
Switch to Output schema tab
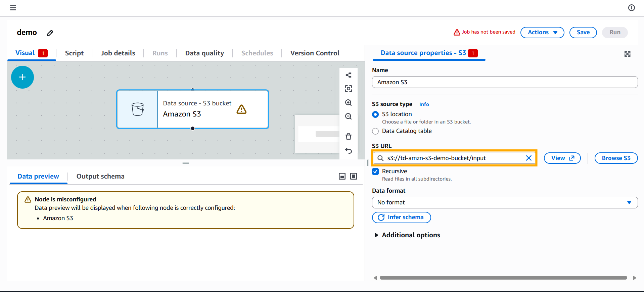(100, 177)
